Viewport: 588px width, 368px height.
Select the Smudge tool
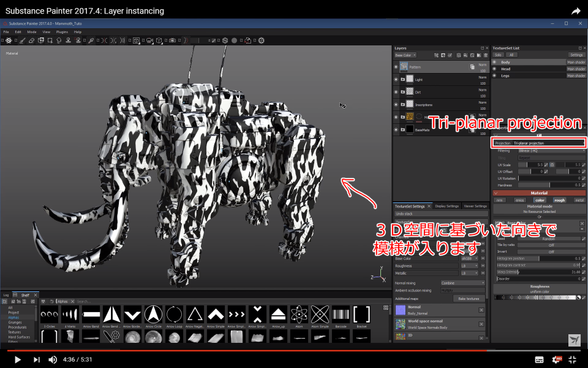point(59,40)
